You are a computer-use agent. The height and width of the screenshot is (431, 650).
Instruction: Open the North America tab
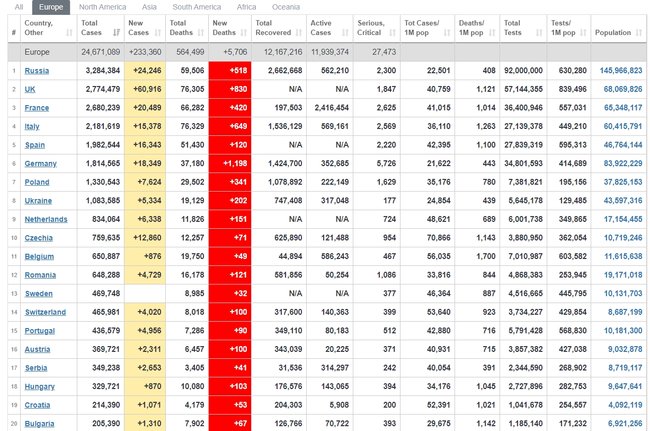pyautogui.click(x=102, y=7)
